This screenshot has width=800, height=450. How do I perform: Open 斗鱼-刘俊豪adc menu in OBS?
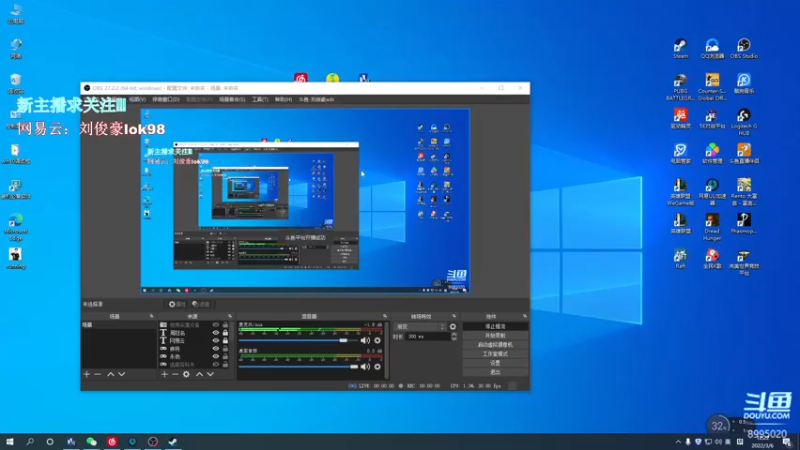pyautogui.click(x=316, y=99)
